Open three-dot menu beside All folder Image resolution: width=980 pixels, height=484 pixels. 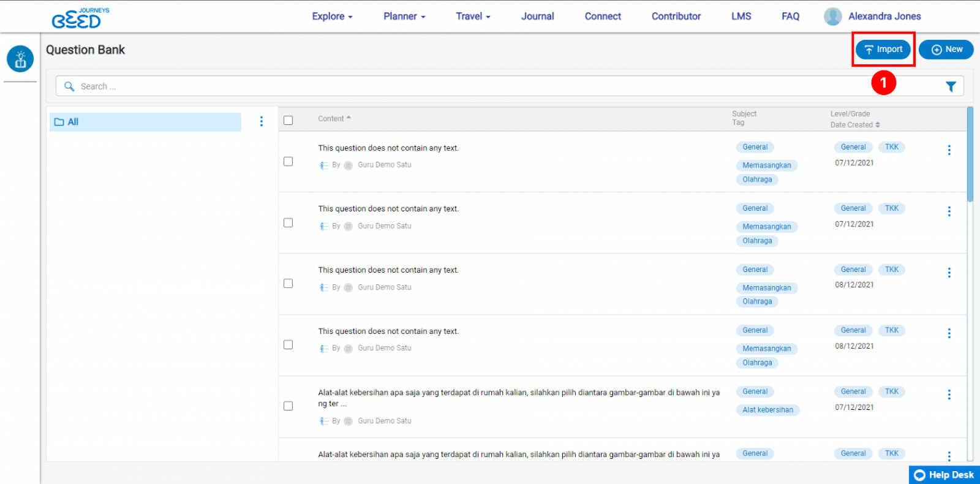click(x=262, y=121)
